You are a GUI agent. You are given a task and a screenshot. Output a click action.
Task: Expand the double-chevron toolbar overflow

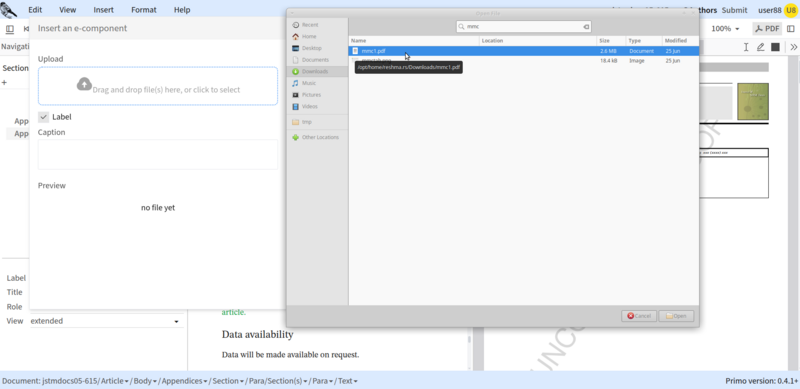point(793,47)
